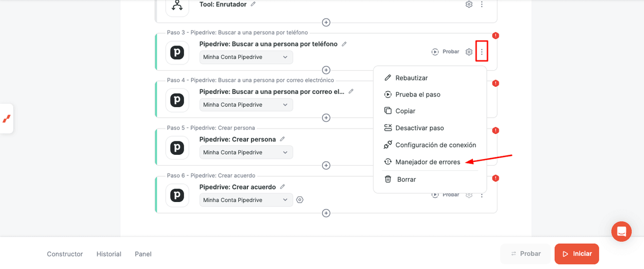This screenshot has width=644, height=269.
Task: Click red error badge on step 3
Action: tap(496, 36)
